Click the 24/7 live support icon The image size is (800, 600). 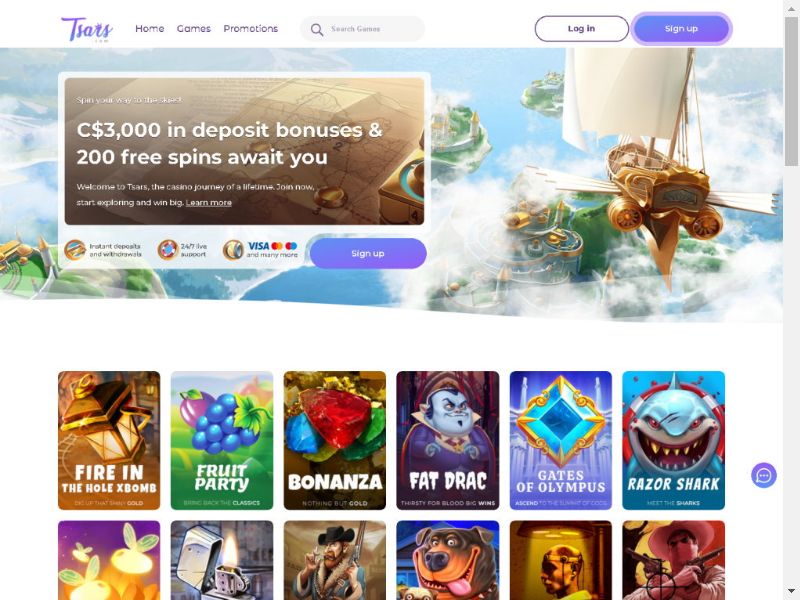[x=167, y=250]
